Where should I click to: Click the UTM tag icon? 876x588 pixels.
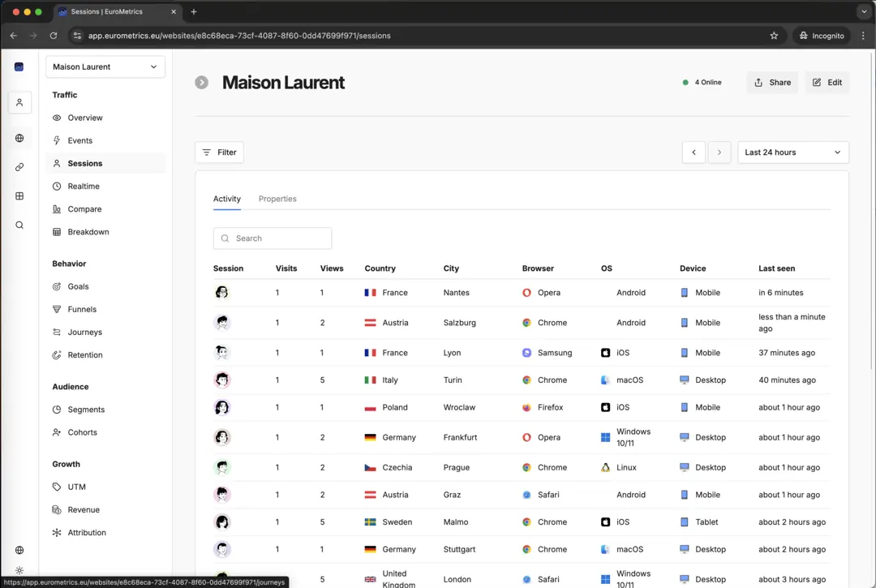pyautogui.click(x=57, y=487)
